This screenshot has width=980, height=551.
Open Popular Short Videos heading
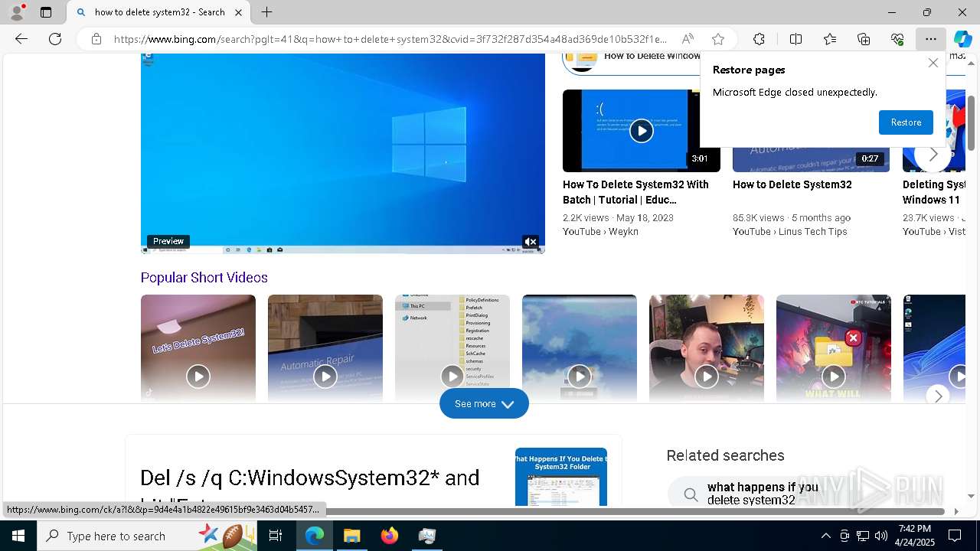pos(204,277)
